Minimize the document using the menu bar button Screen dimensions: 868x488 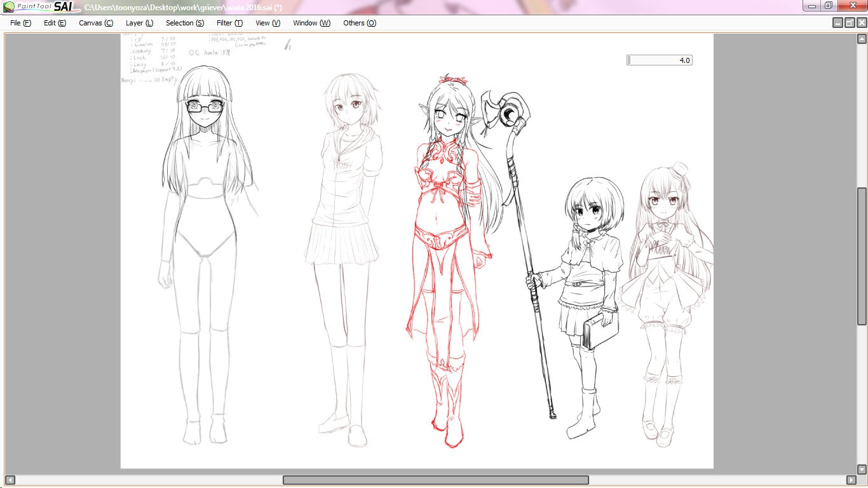click(x=838, y=23)
